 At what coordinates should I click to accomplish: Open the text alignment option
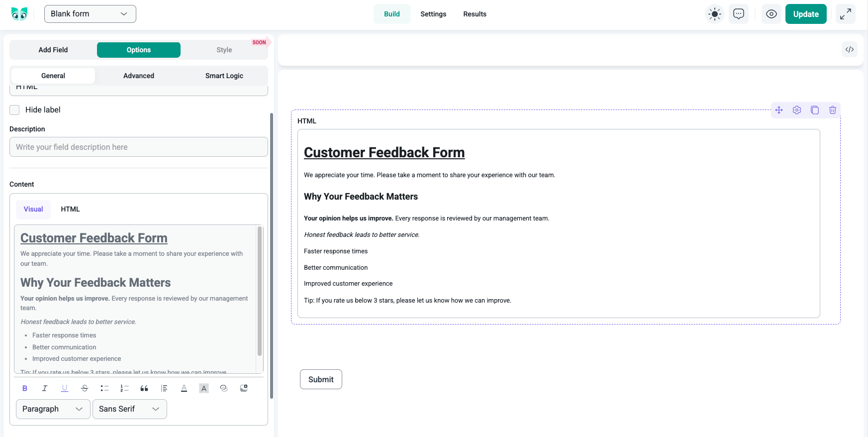(x=164, y=388)
